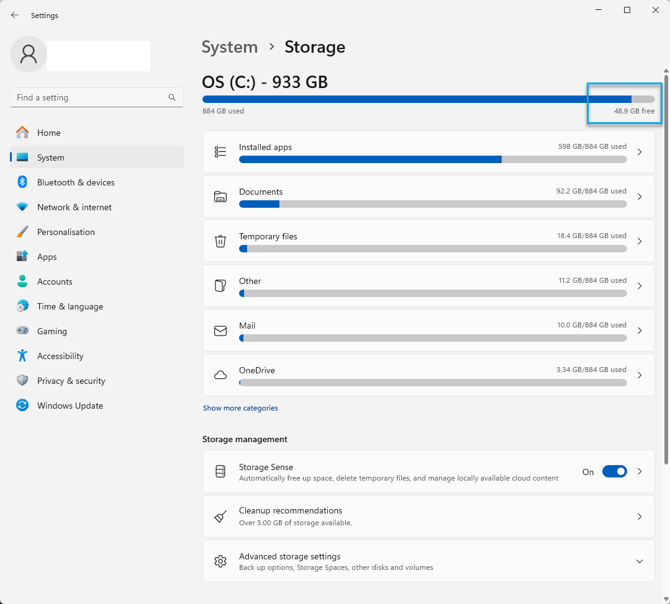This screenshot has width=670, height=604.
Task: Click the Gaming controller icon
Action: coord(22,331)
